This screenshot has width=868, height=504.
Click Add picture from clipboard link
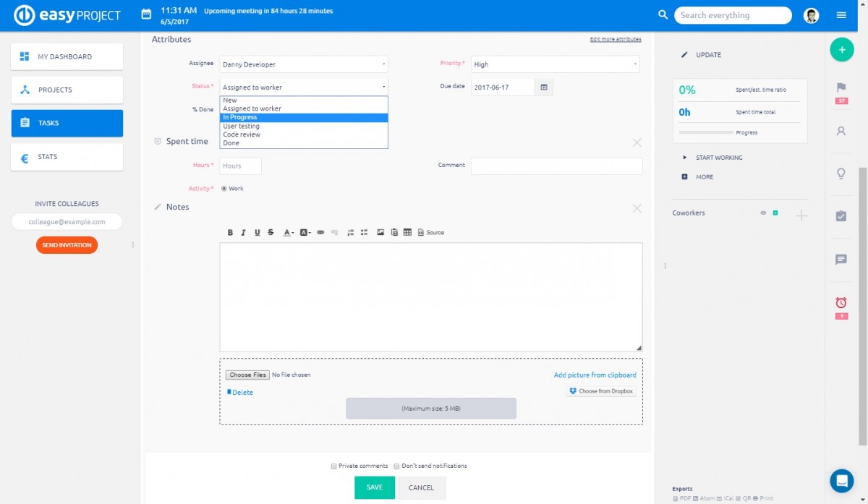click(595, 375)
